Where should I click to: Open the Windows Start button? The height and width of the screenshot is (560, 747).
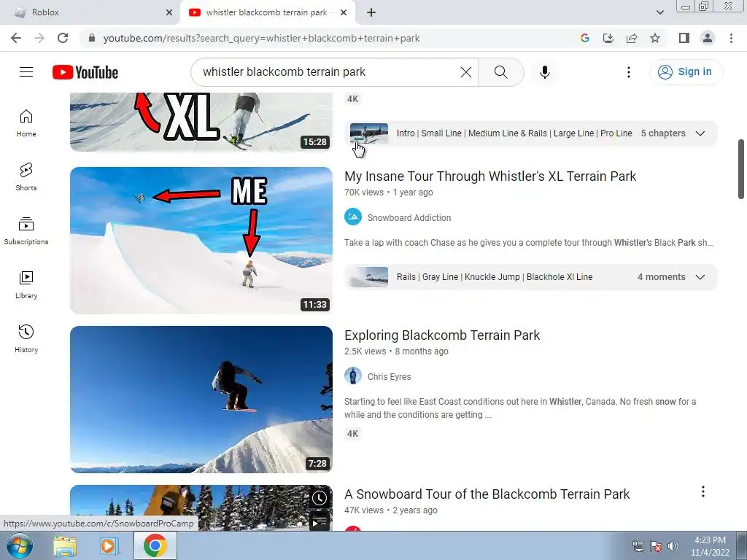20,545
